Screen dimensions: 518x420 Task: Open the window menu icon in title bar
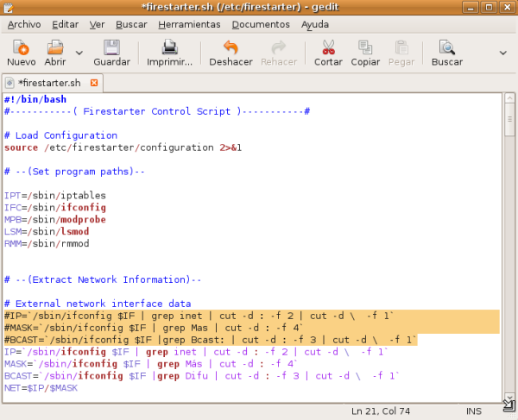click(x=9, y=8)
